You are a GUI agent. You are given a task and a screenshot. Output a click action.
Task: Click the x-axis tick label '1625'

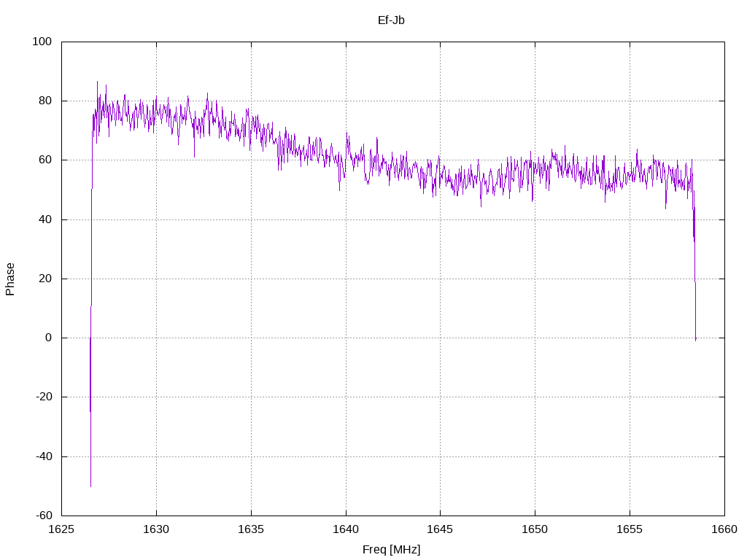(x=61, y=529)
